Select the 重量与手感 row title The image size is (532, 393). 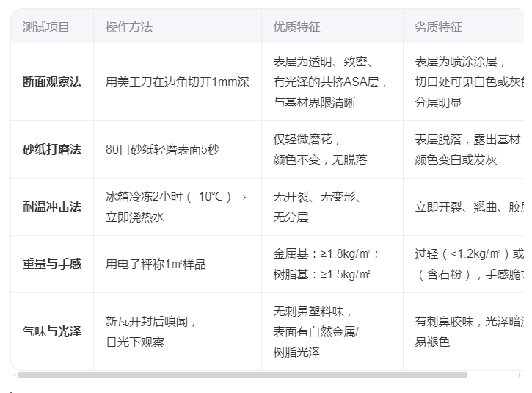[x=52, y=264]
